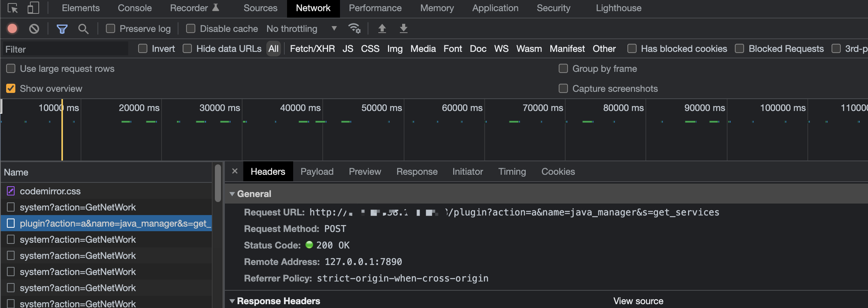Open network conditions wifi settings icon

pos(354,28)
